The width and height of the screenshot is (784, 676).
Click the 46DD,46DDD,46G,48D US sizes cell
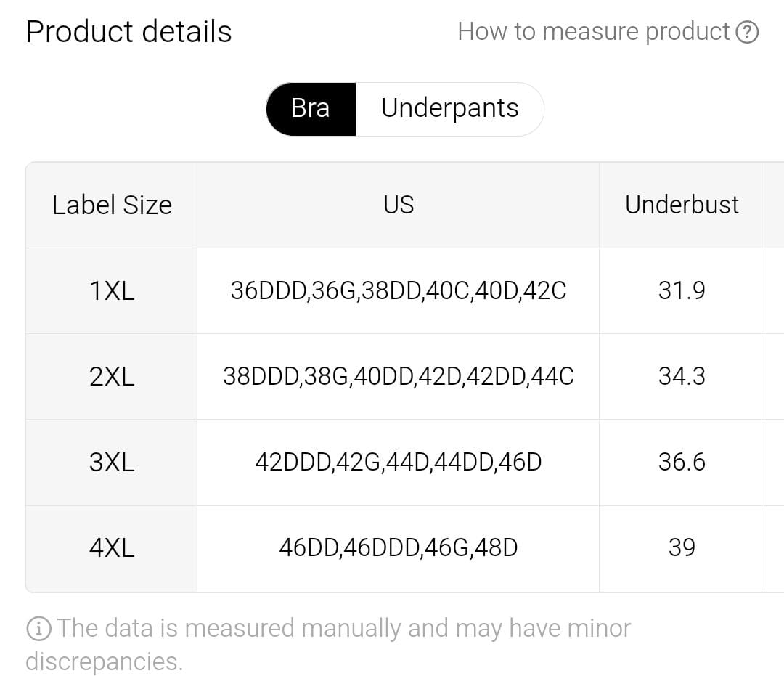tap(399, 548)
